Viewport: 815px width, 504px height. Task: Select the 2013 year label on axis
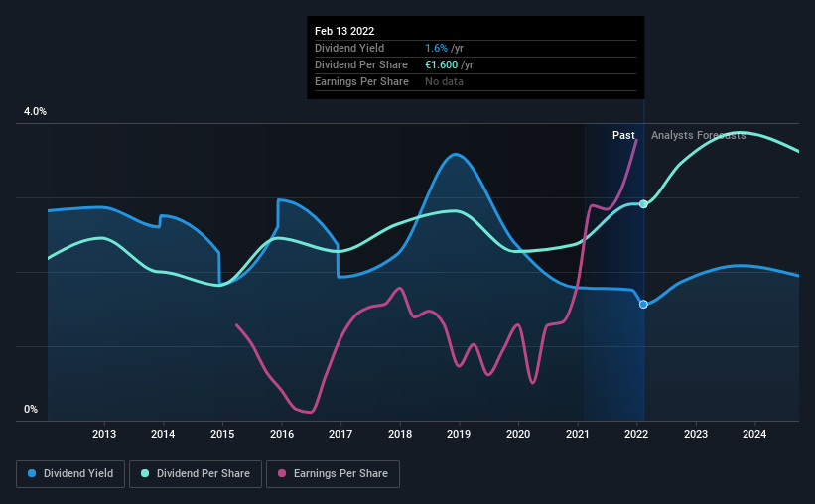[104, 434]
